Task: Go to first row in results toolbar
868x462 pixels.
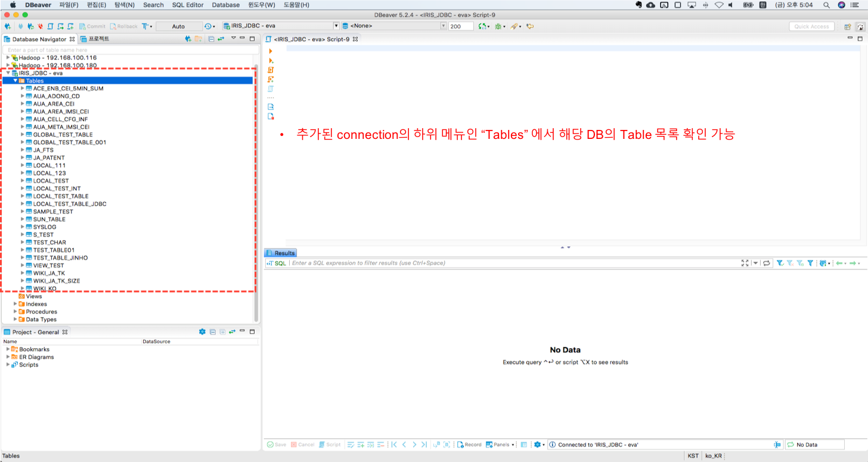Action: [394, 445]
